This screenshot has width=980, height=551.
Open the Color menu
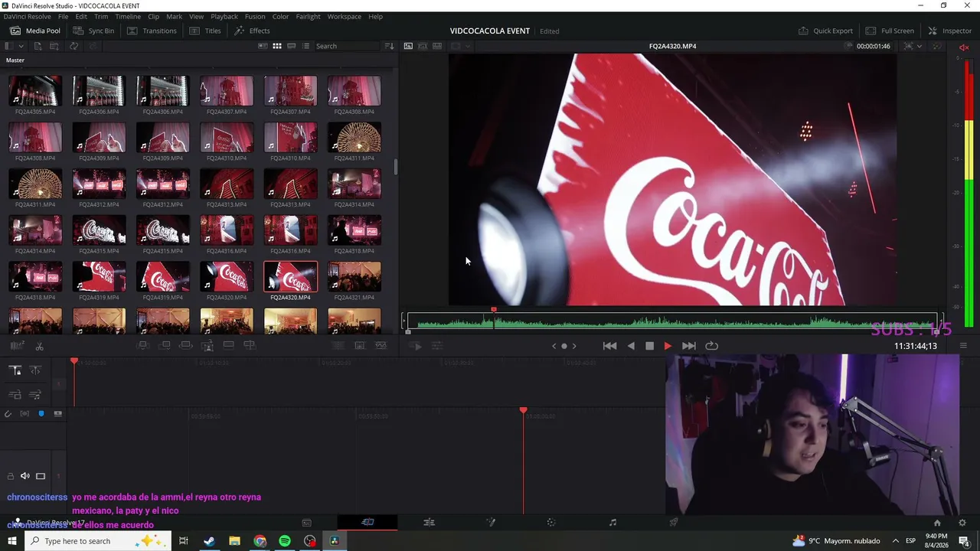tap(280, 16)
